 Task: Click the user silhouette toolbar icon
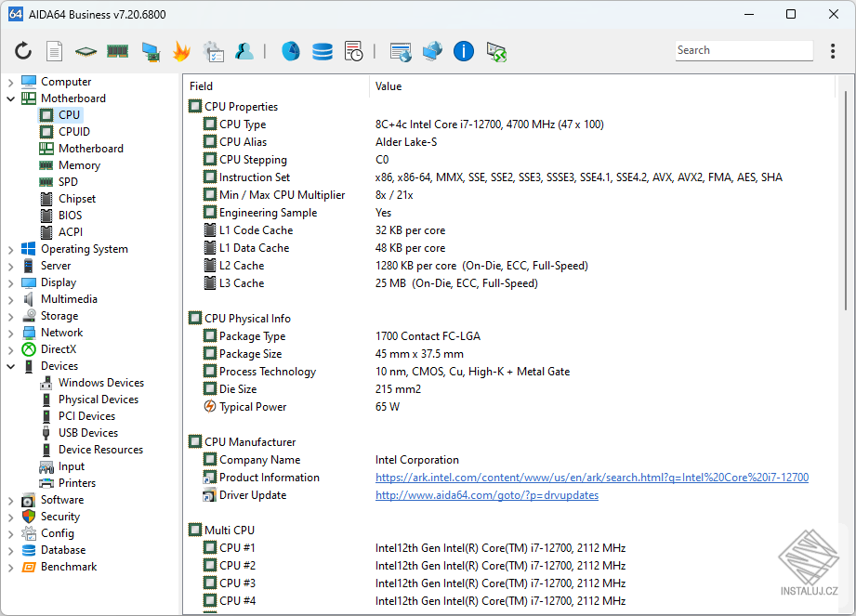pos(244,51)
